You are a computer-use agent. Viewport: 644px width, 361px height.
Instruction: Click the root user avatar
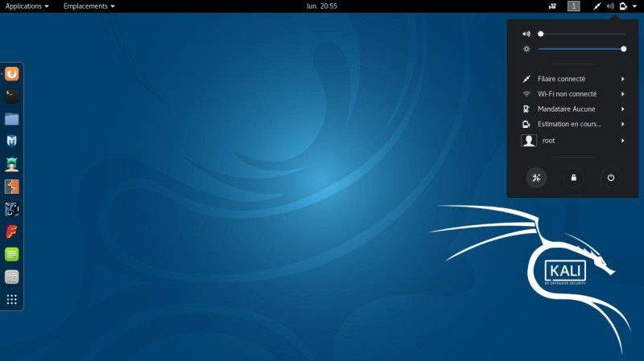point(529,141)
